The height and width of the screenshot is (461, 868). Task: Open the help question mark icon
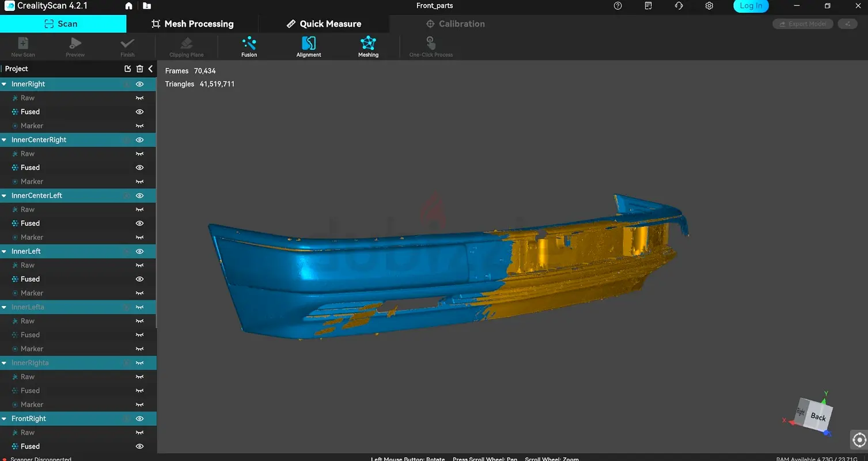click(618, 6)
